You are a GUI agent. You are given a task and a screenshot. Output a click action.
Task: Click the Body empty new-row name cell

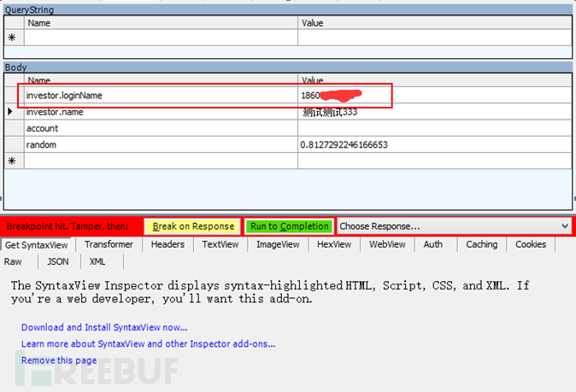point(161,161)
